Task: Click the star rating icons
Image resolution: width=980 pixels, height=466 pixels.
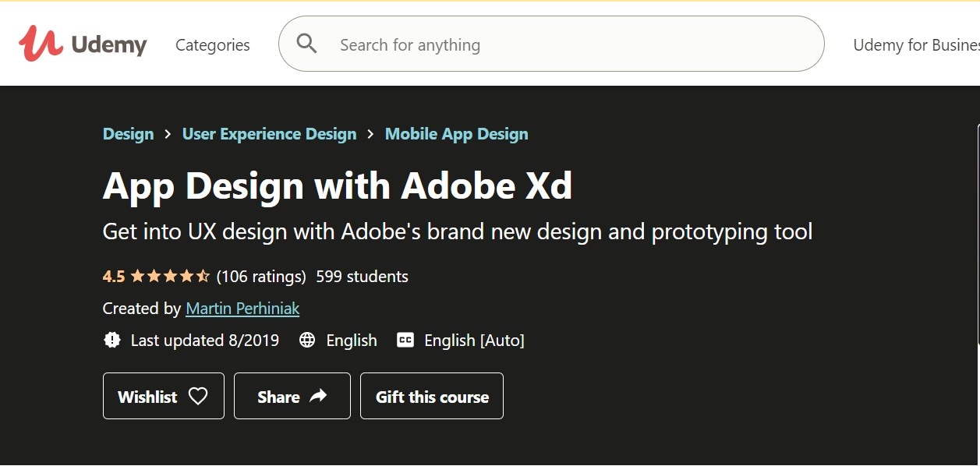Action: (170, 276)
